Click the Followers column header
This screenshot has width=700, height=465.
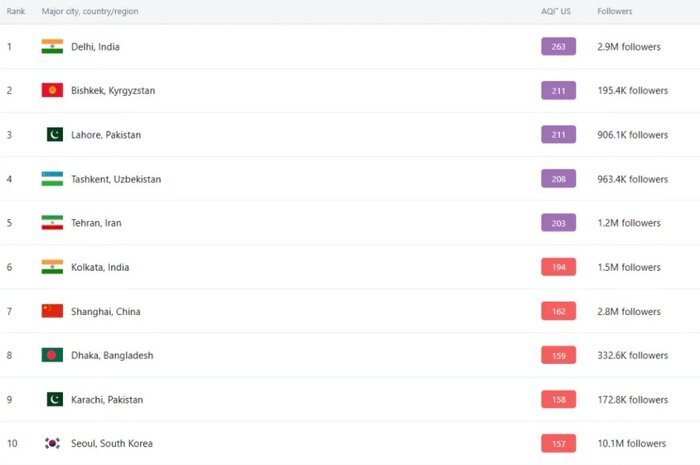614,11
